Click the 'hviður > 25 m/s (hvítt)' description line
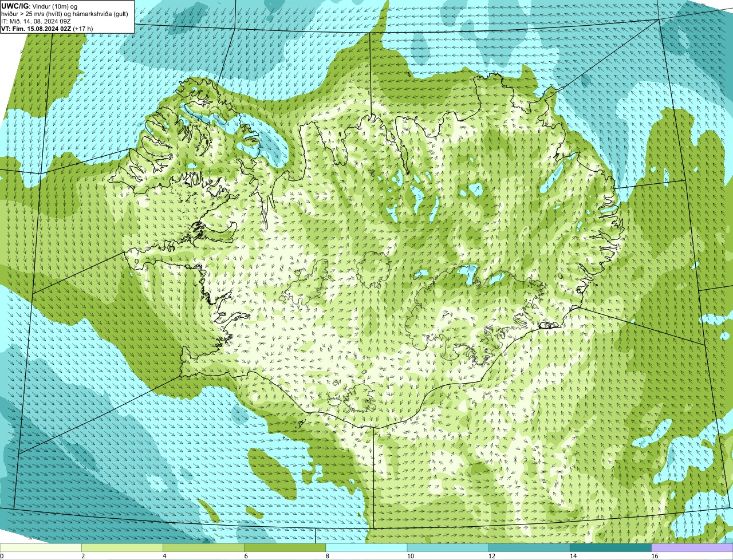The height and width of the screenshot is (560, 733). coord(65,13)
